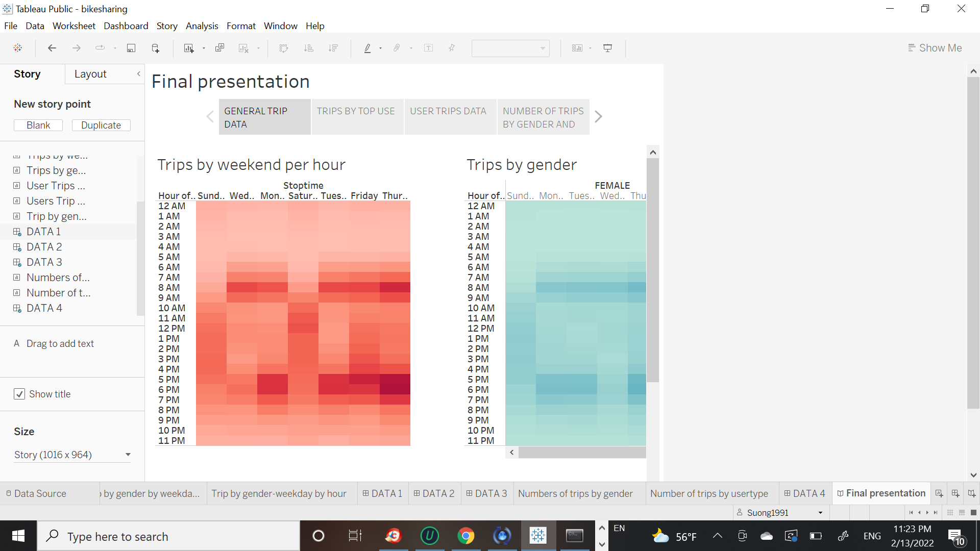The image size is (980, 551).
Task: Go to next story point arrow
Action: 599,117
